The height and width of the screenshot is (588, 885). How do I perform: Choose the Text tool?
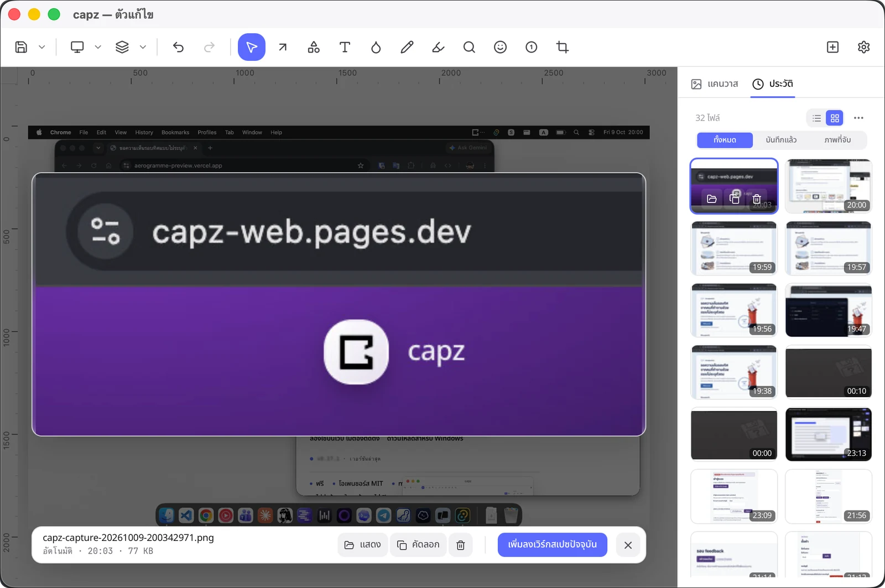(345, 47)
